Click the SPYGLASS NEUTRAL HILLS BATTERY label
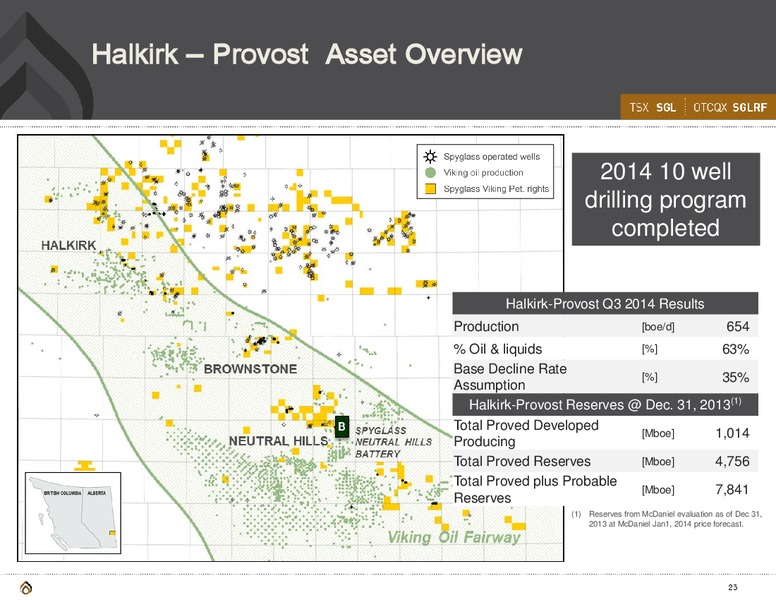776x600 pixels. 393,442
